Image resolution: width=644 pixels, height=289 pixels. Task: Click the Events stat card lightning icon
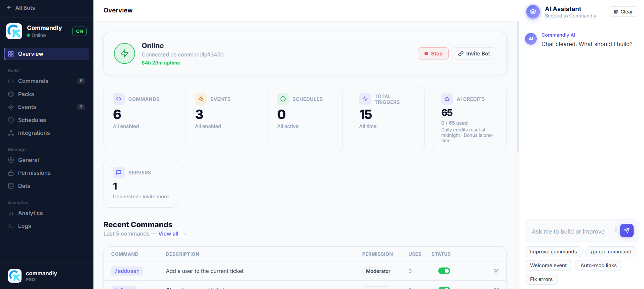(201, 99)
